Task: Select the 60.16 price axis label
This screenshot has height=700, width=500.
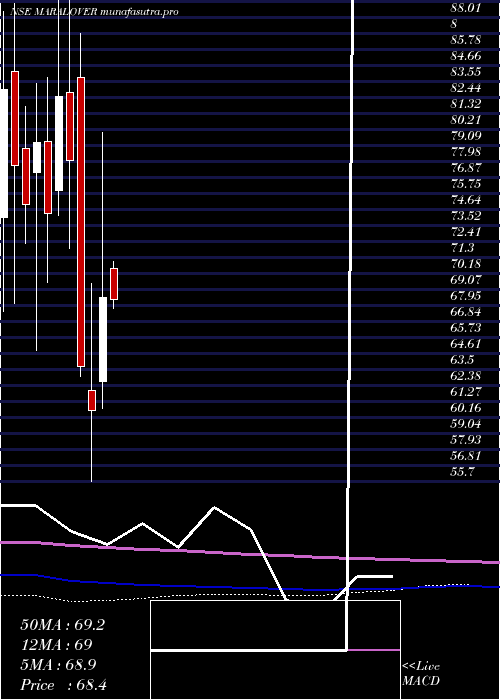Action: (x=466, y=408)
